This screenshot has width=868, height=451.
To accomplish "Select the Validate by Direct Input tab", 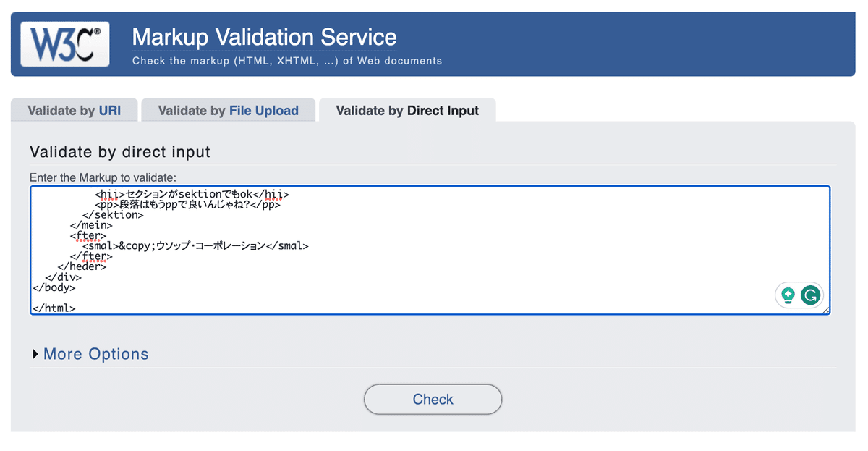I will point(407,111).
